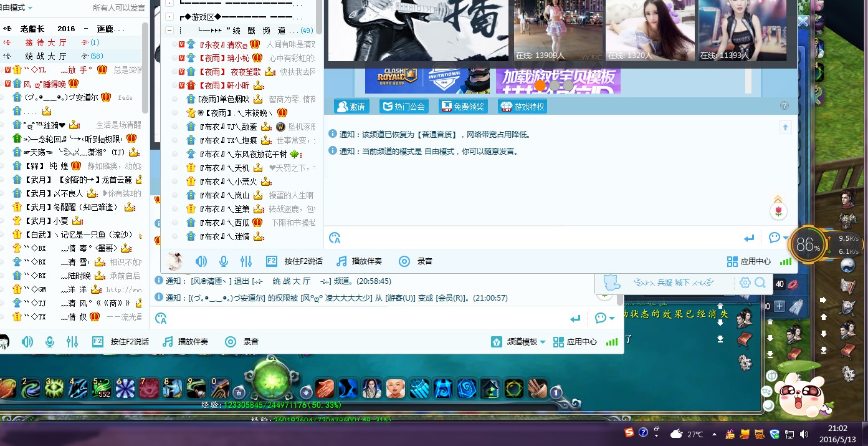Open the live stream showing 在线: 1320人
868x446 pixels.
click(x=651, y=31)
